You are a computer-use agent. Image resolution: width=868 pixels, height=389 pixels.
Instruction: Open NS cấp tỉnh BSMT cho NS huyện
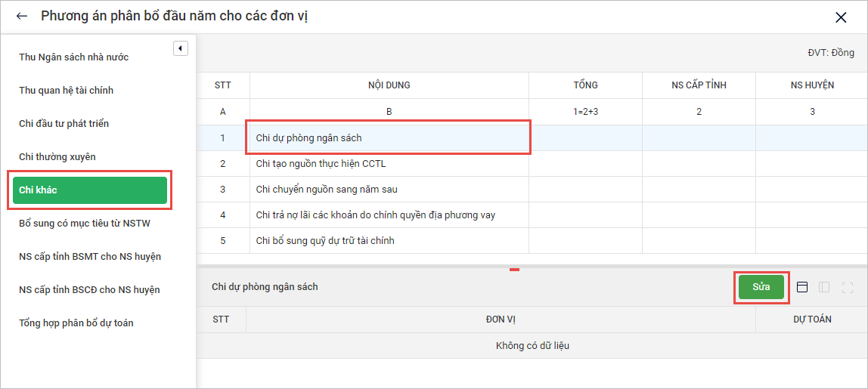(x=89, y=257)
